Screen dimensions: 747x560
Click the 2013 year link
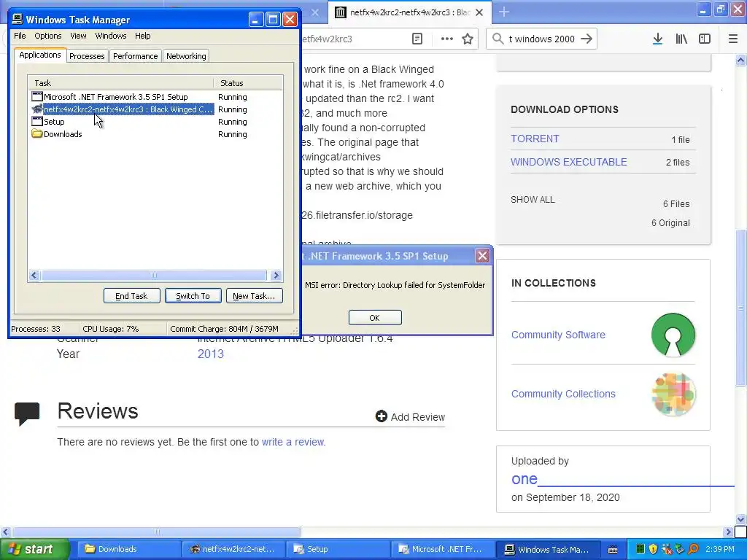pos(211,354)
